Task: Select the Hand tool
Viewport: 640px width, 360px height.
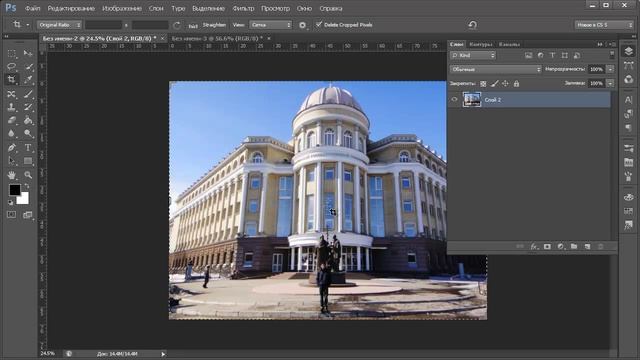Action: pos(11,175)
